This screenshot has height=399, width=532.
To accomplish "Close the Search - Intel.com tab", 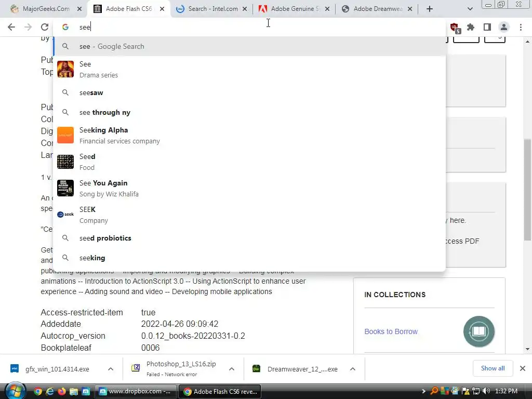I will pos(245,9).
